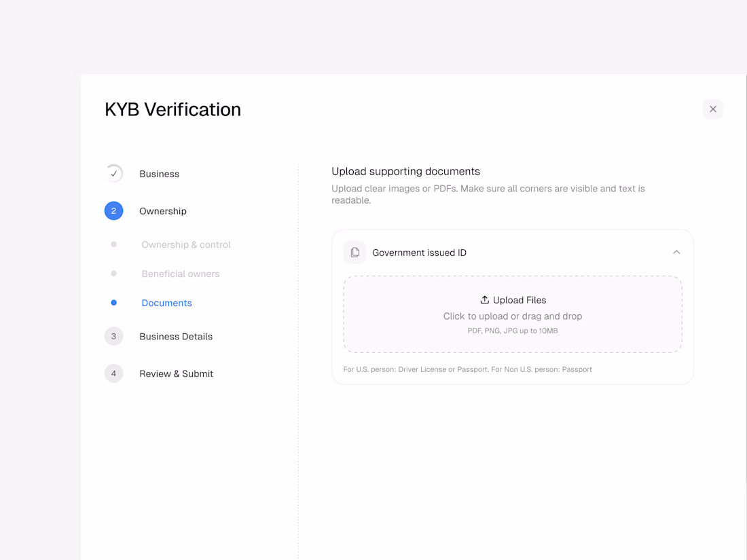The image size is (747, 560).
Task: Jump to Business Details step
Action: 176,336
